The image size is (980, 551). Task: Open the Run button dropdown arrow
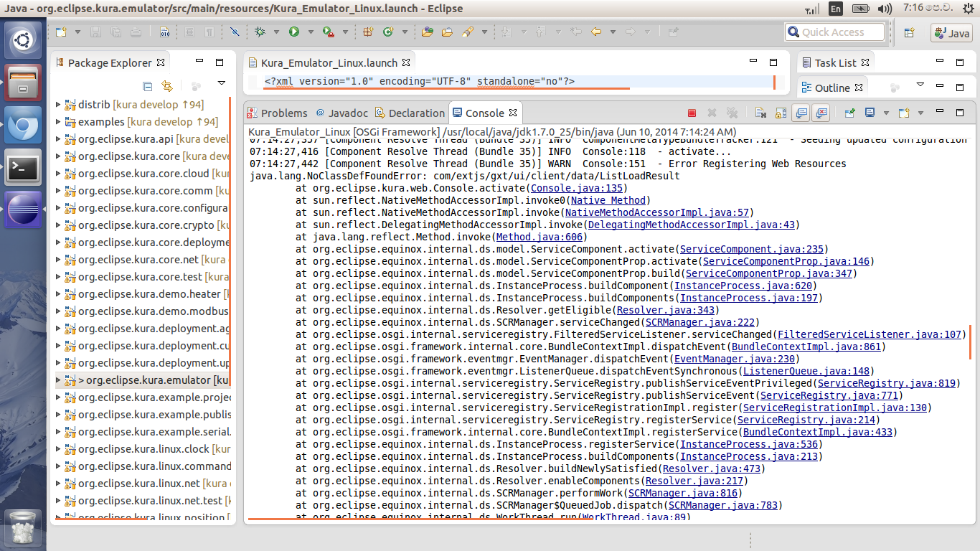coord(311,32)
